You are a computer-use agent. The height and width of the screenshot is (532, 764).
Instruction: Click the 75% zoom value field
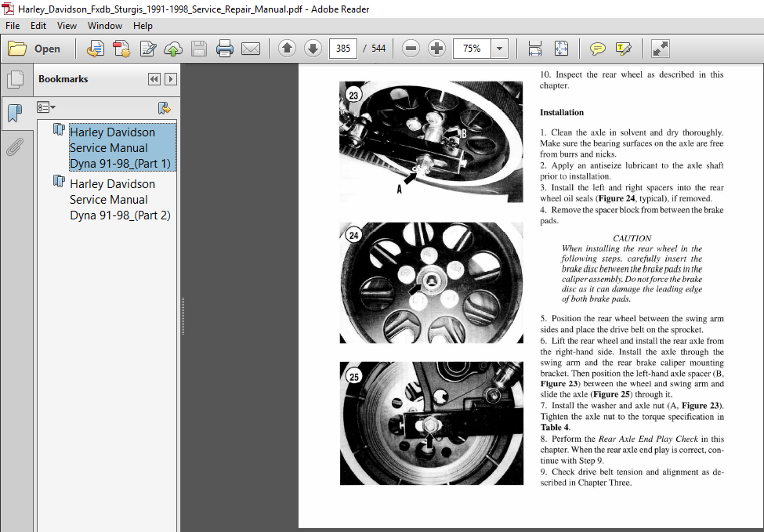[x=472, y=49]
